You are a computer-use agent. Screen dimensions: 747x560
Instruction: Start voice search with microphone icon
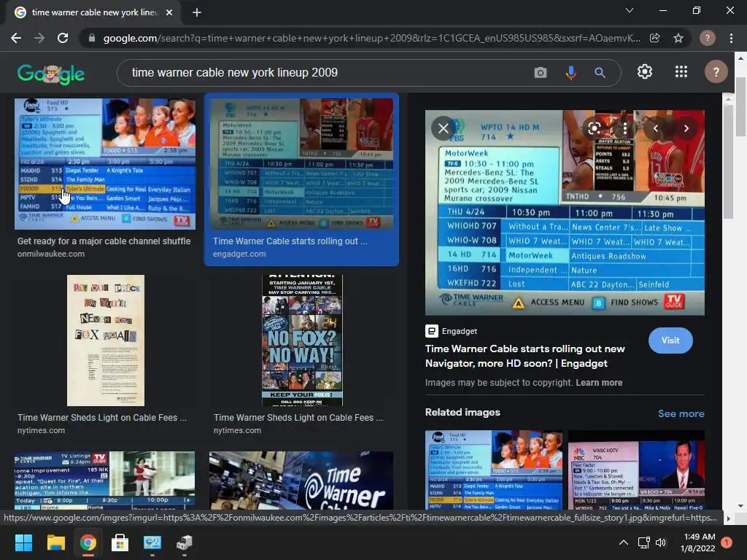(x=570, y=72)
